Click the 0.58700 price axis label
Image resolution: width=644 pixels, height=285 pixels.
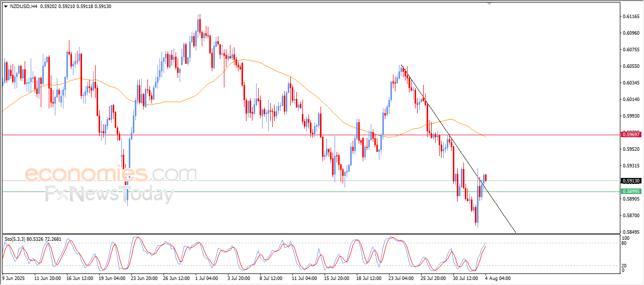631,216
